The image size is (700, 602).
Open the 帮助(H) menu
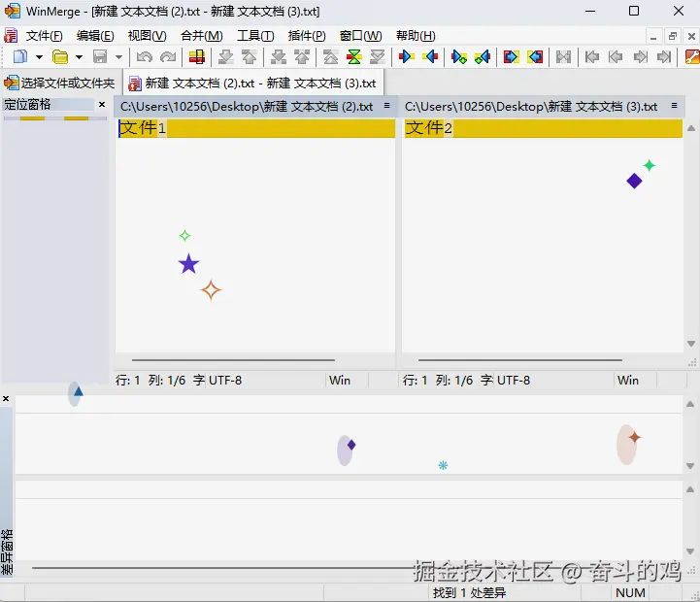tap(416, 36)
